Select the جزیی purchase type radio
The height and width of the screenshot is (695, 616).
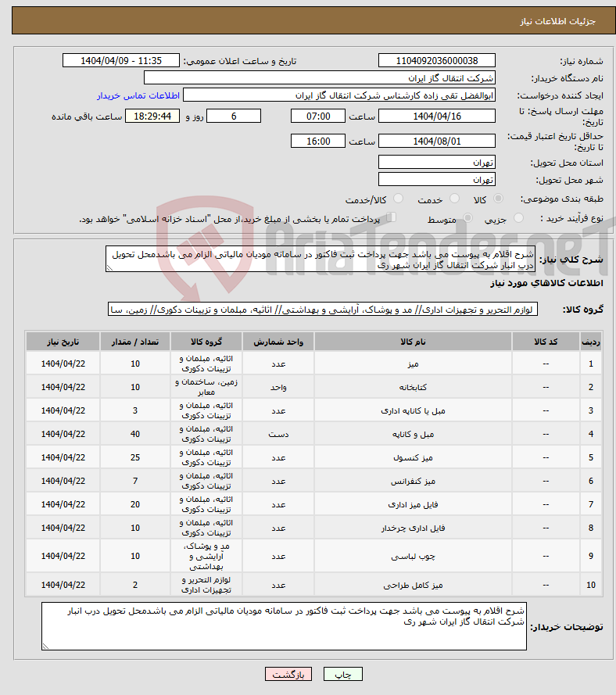coord(518,218)
